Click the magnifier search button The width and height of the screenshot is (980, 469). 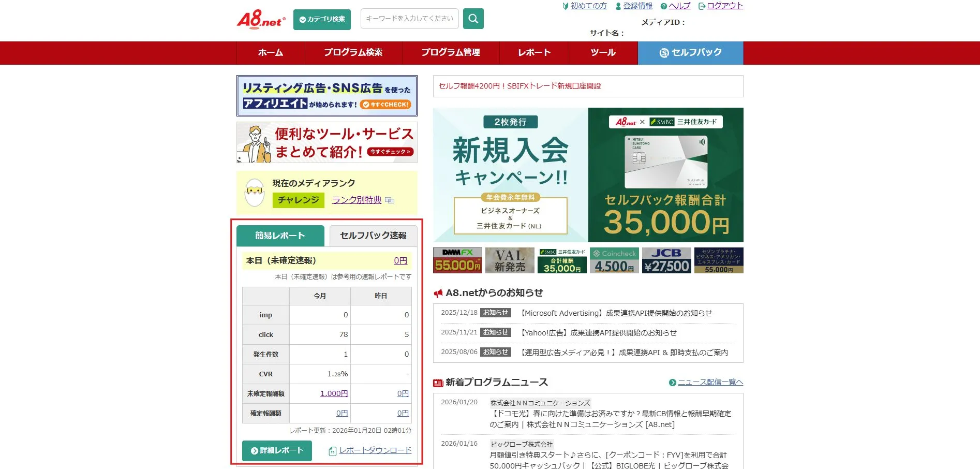tap(473, 19)
